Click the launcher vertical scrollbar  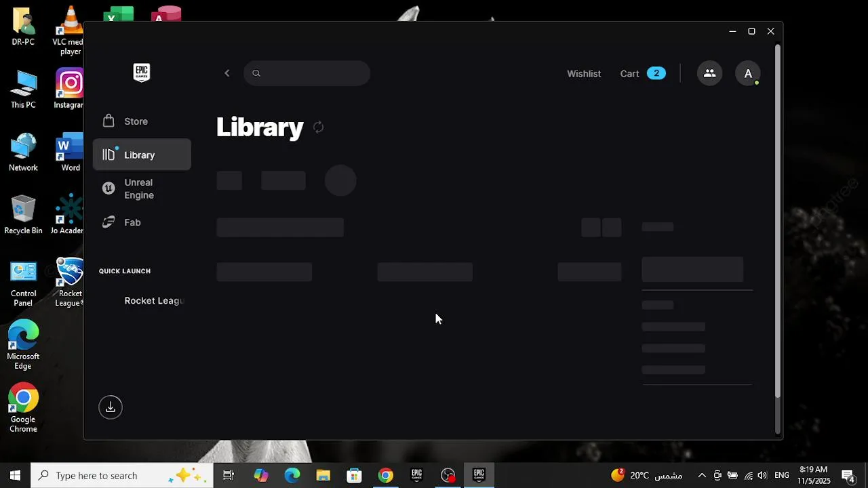(x=777, y=220)
